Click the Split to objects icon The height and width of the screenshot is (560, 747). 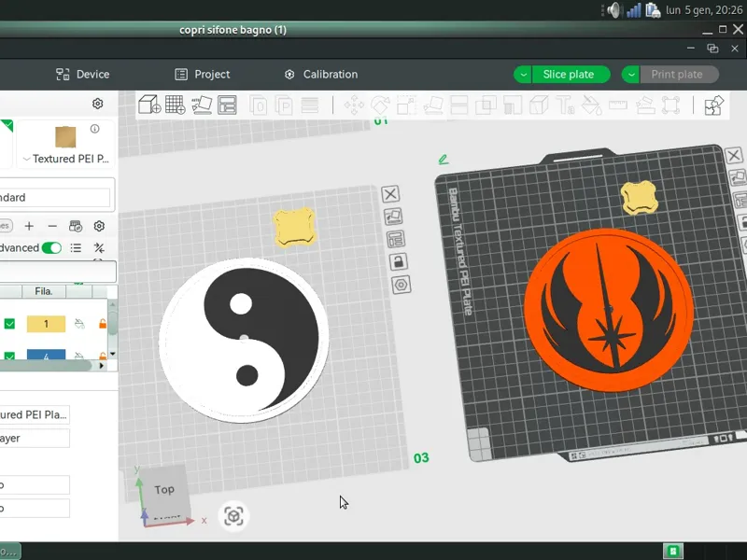[x=259, y=105]
